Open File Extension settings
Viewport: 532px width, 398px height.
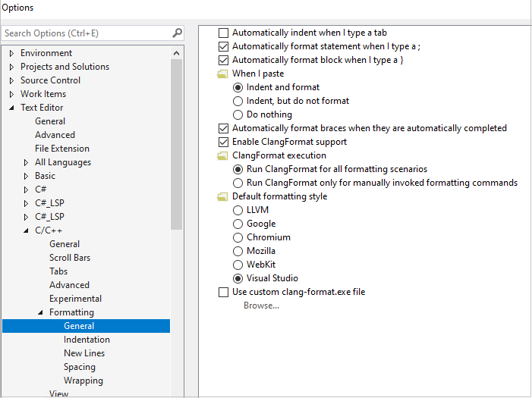62,149
